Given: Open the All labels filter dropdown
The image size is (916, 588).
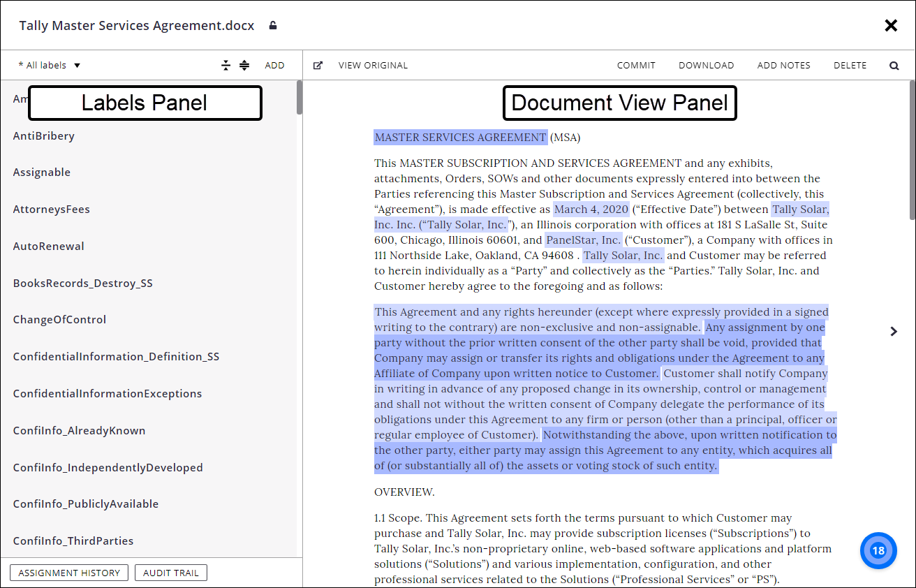Looking at the screenshot, I should coord(48,64).
